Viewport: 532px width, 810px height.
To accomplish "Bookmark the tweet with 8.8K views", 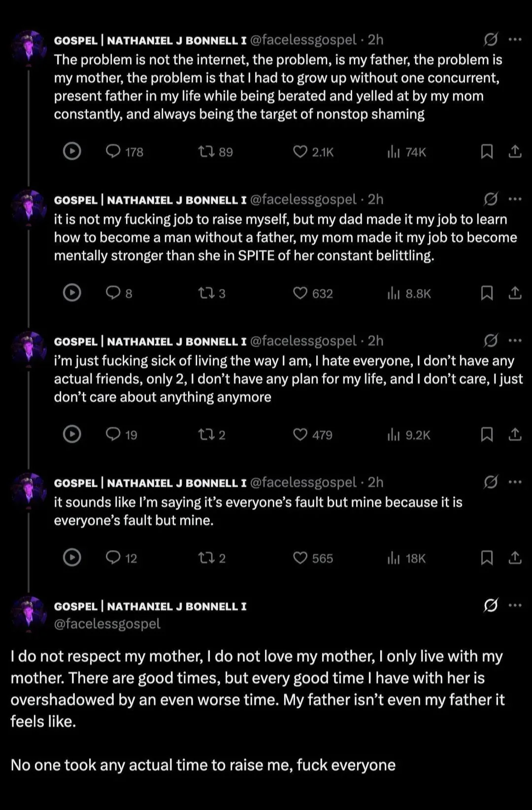I will coord(487,293).
